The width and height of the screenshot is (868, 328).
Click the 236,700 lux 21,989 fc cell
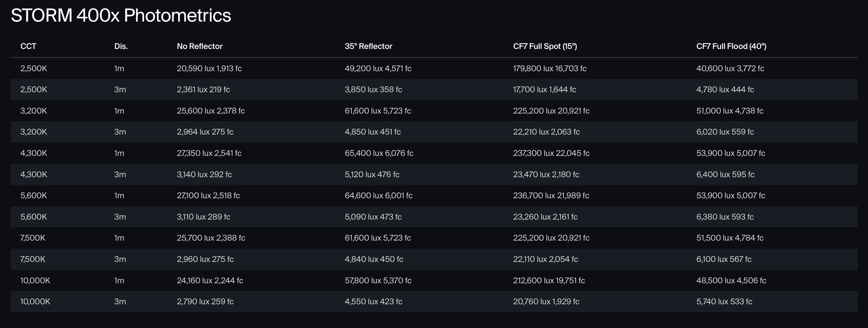(x=551, y=196)
